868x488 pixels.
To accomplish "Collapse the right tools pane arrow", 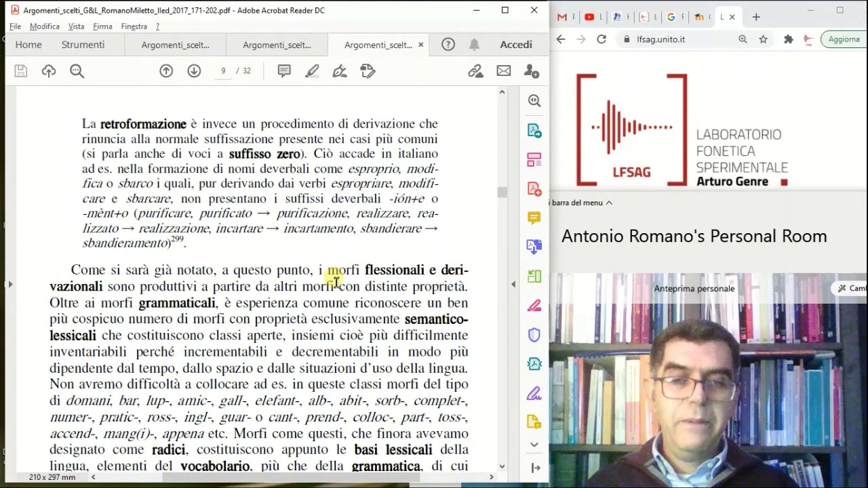I will (x=536, y=468).
